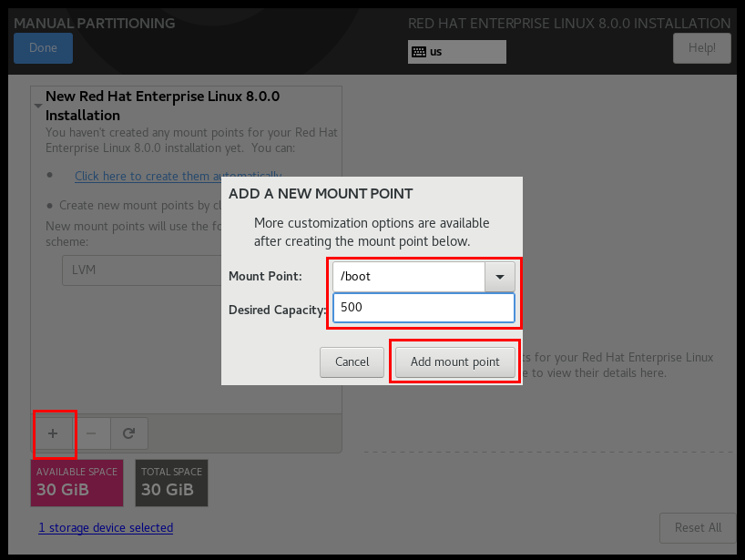Reset all storage changes

(698, 527)
